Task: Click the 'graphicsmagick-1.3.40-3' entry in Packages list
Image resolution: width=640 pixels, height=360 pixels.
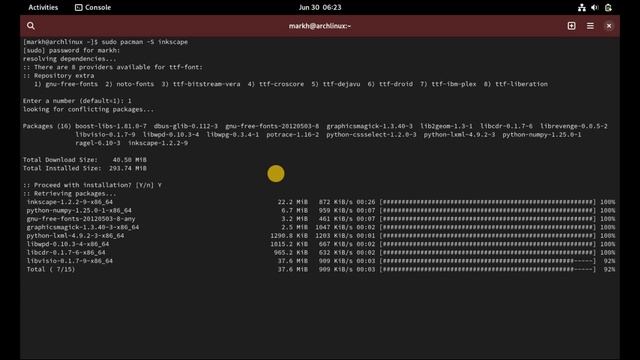Action: coord(369,126)
